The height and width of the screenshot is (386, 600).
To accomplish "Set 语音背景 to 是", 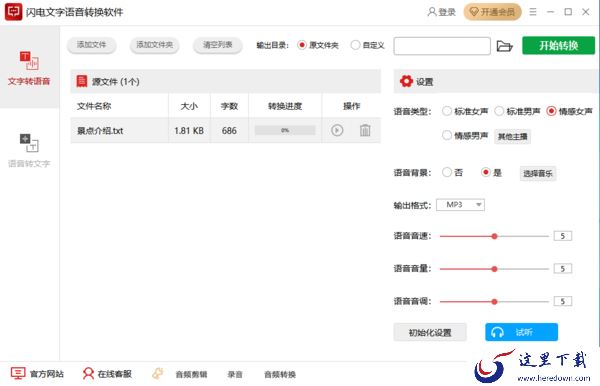I will tap(486, 173).
